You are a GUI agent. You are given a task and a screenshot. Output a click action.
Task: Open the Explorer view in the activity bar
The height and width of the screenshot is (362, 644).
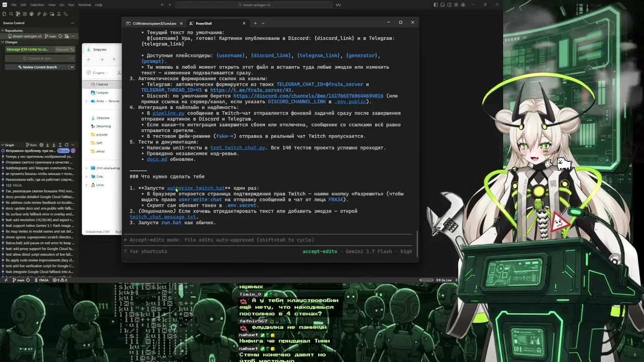pos(4,14)
